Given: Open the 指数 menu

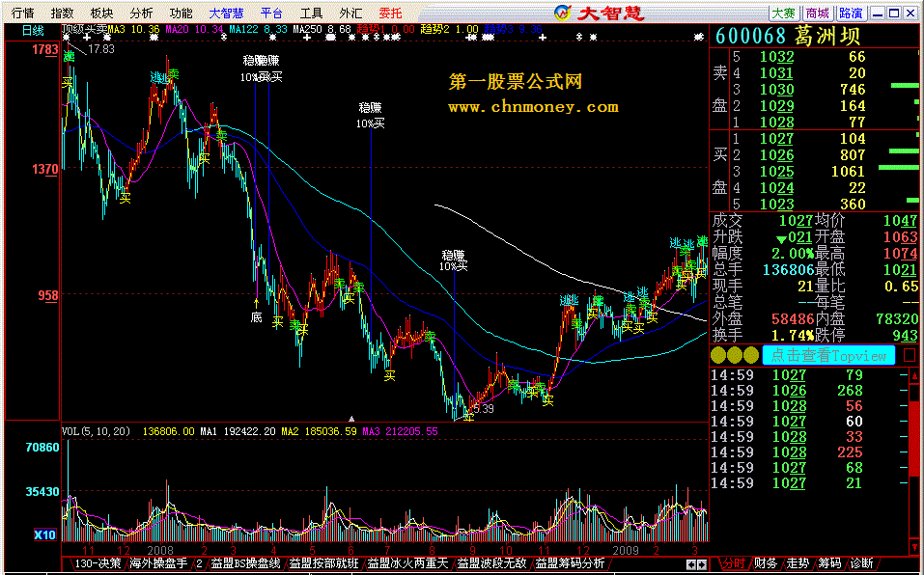Looking at the screenshot, I should (63, 13).
